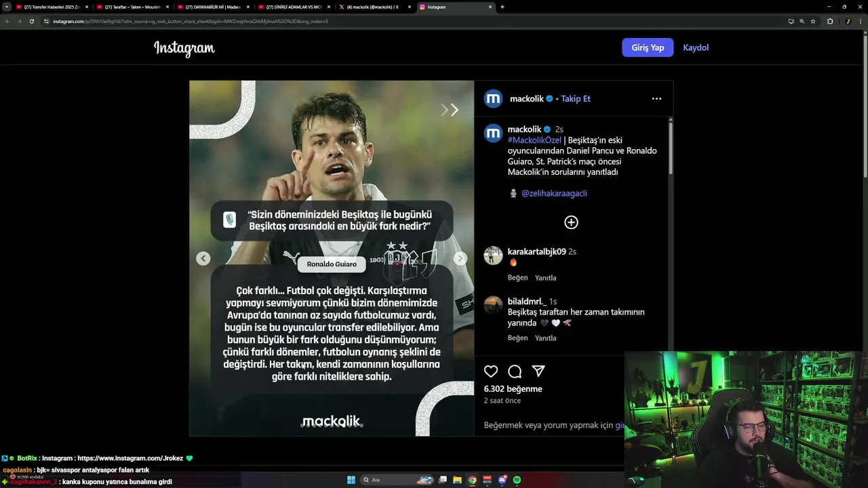
Task: Go to previous carousel image arrow
Action: point(203,258)
